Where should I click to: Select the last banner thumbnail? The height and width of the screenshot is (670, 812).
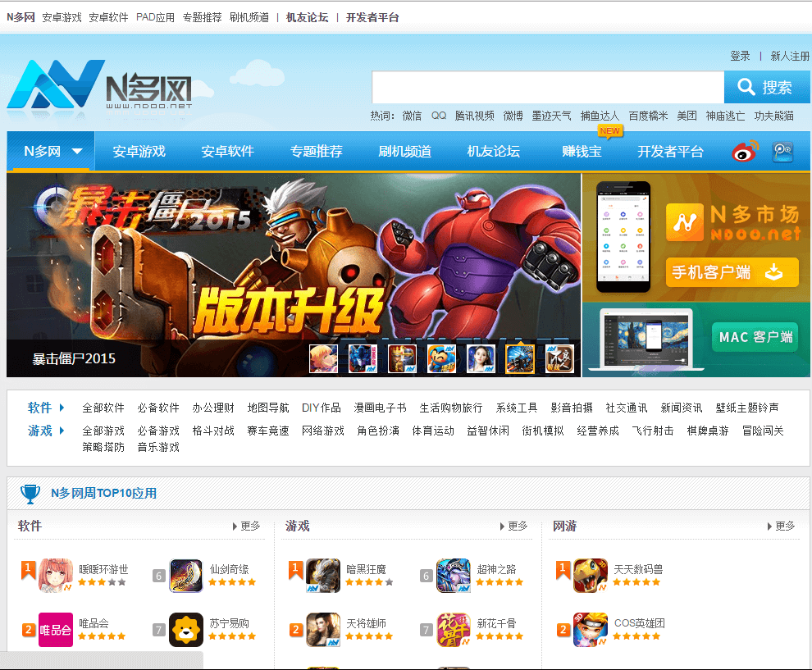point(559,359)
